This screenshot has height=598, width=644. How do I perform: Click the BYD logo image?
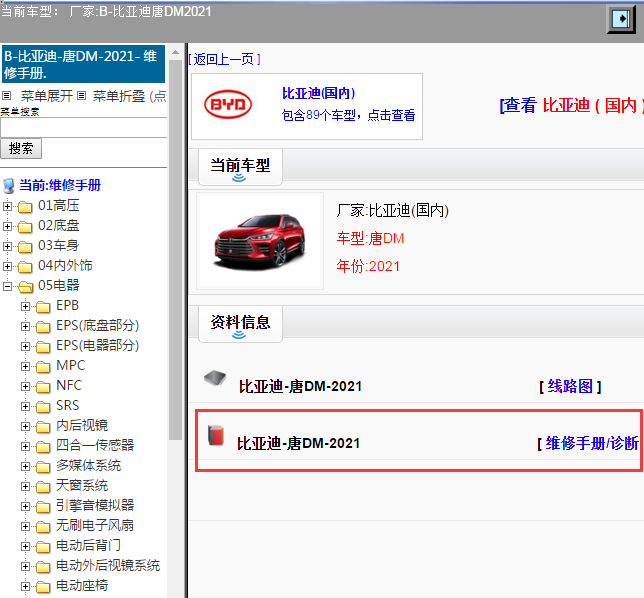pos(228,104)
